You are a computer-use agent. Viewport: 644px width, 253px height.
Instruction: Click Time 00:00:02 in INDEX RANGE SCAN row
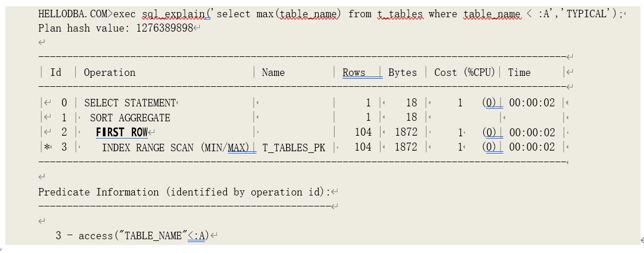(x=532, y=147)
